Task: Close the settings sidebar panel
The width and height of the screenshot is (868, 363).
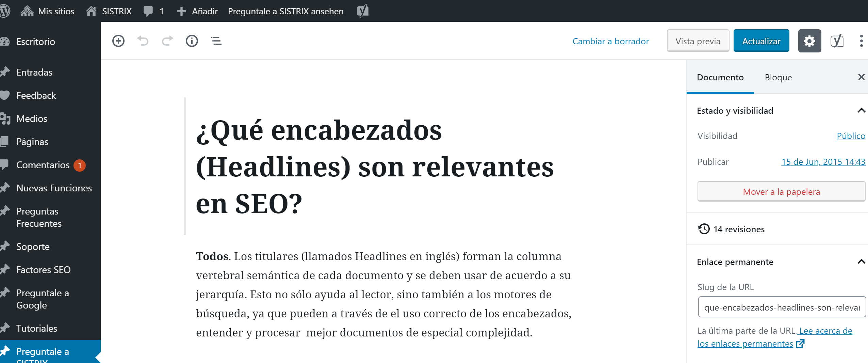Action: tap(861, 77)
